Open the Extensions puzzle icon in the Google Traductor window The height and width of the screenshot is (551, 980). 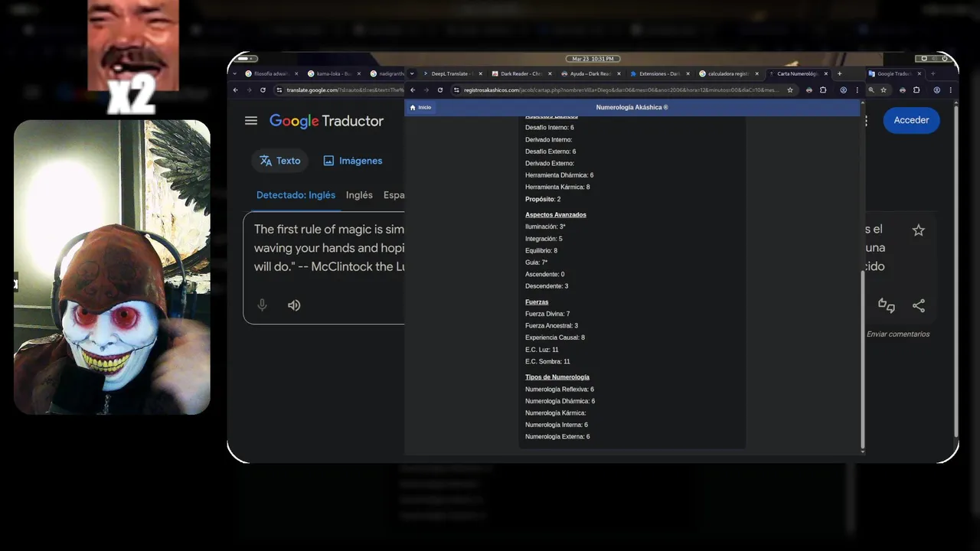(916, 90)
